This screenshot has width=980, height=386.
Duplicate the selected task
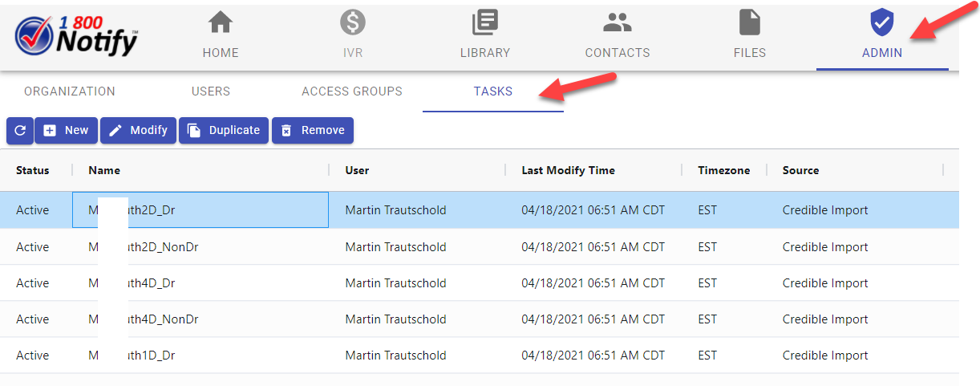pos(224,130)
